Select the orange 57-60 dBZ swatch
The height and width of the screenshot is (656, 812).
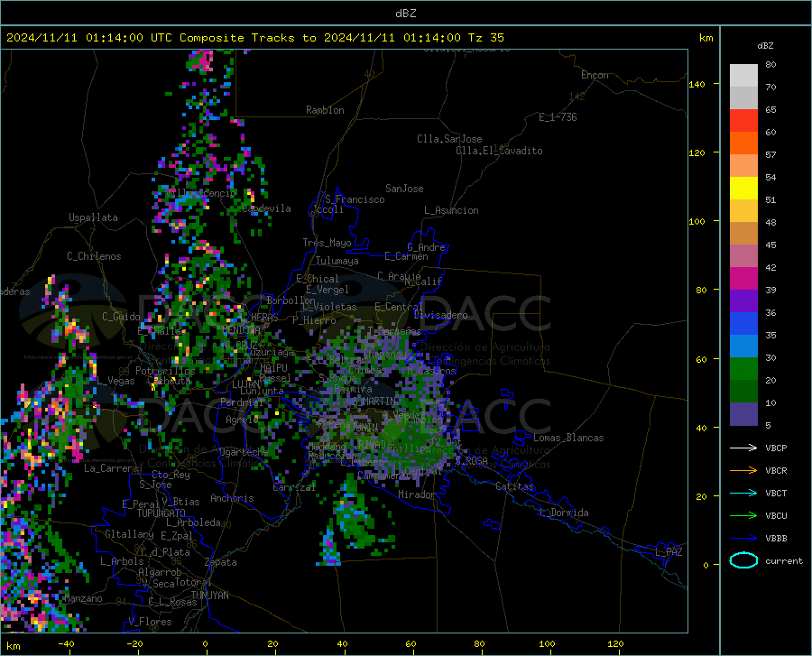[x=743, y=143]
